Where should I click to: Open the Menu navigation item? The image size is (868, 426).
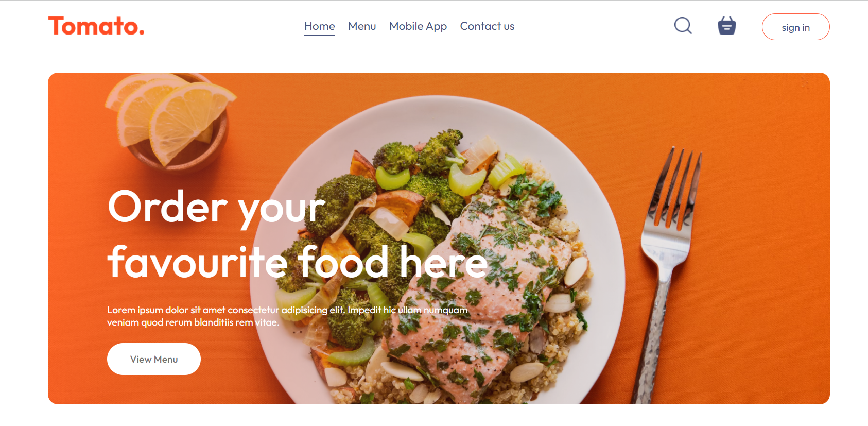(362, 26)
